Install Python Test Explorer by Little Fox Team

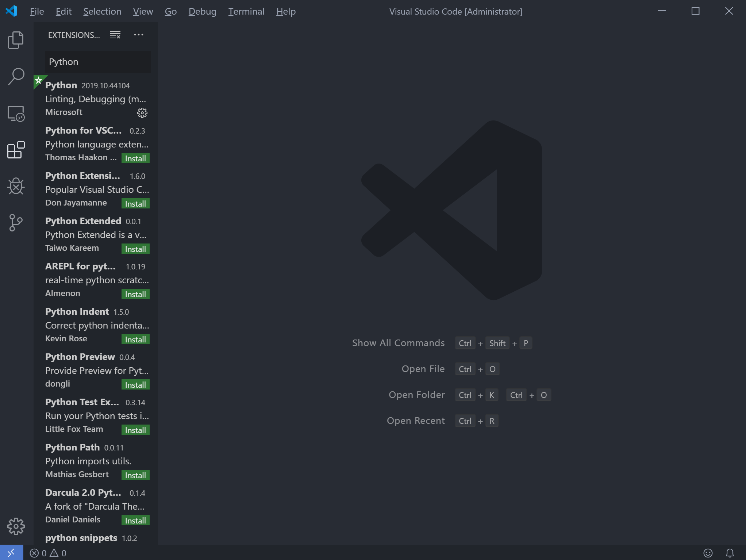pyautogui.click(x=135, y=430)
